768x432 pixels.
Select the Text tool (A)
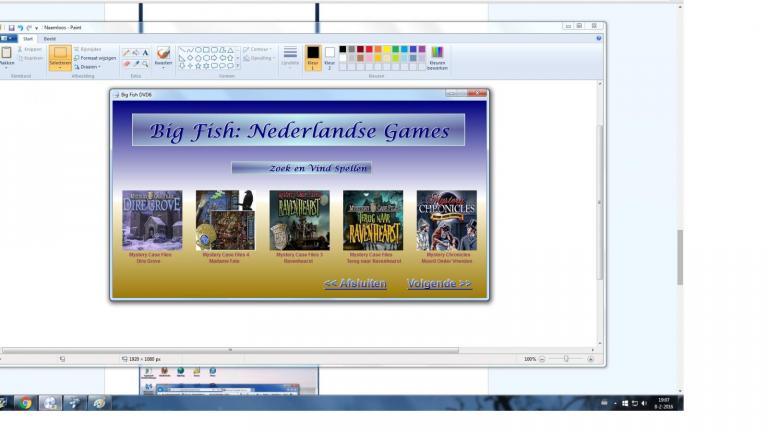click(145, 53)
